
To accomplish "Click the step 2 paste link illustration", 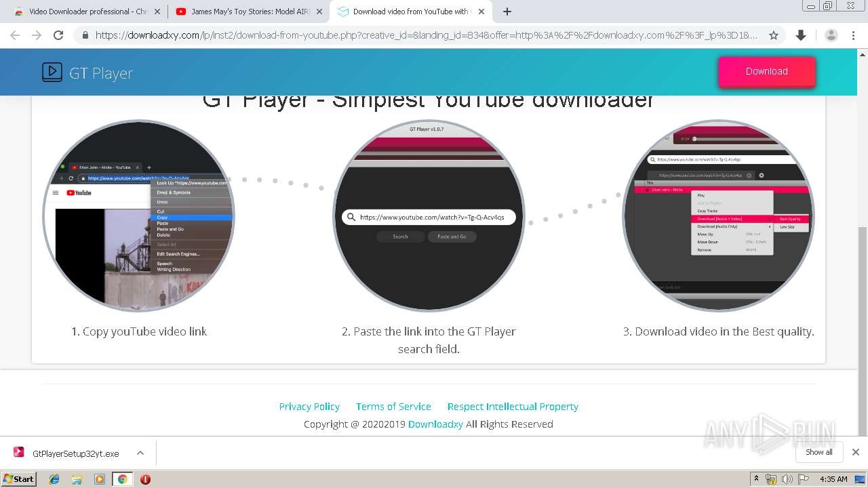I will click(x=429, y=216).
